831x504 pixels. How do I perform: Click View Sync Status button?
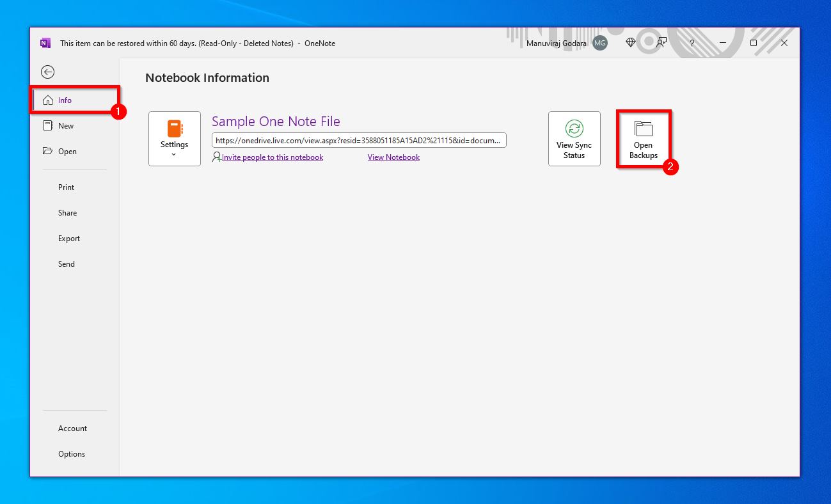coord(574,139)
